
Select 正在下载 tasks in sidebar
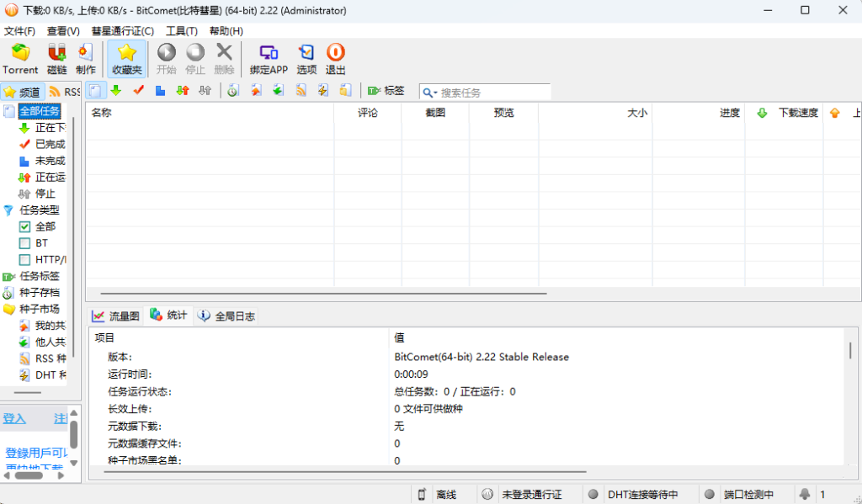coord(51,128)
